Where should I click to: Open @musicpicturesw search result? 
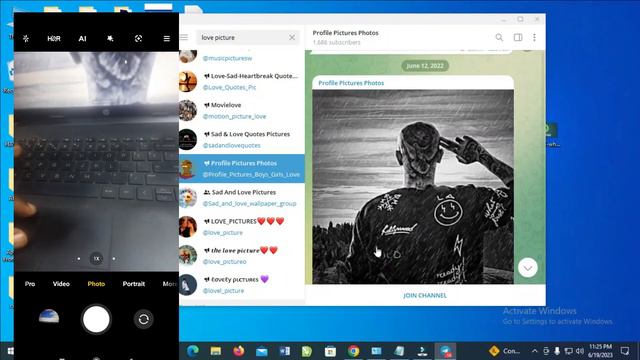pyautogui.click(x=242, y=57)
